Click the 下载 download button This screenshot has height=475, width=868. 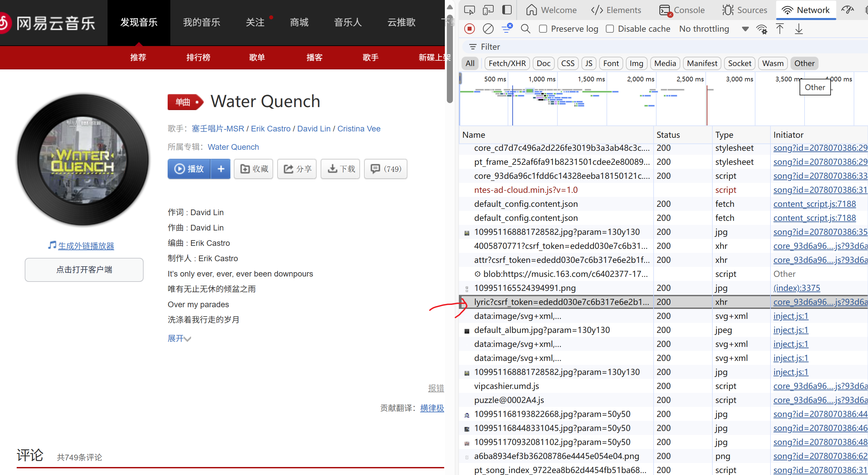click(x=341, y=169)
